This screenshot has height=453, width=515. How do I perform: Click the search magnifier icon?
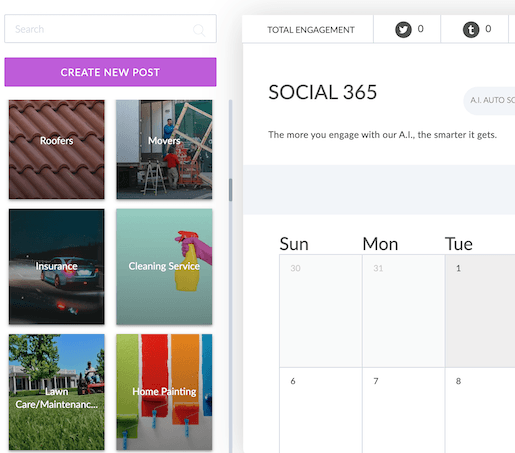pos(199,30)
